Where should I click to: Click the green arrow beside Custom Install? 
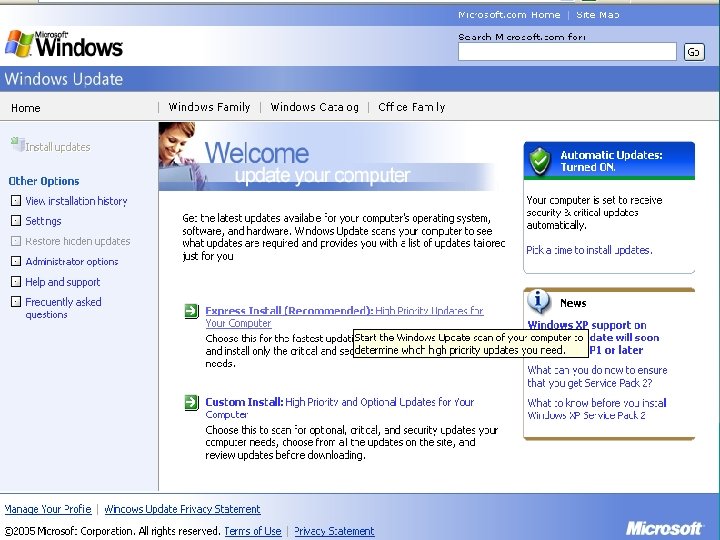[191, 403]
